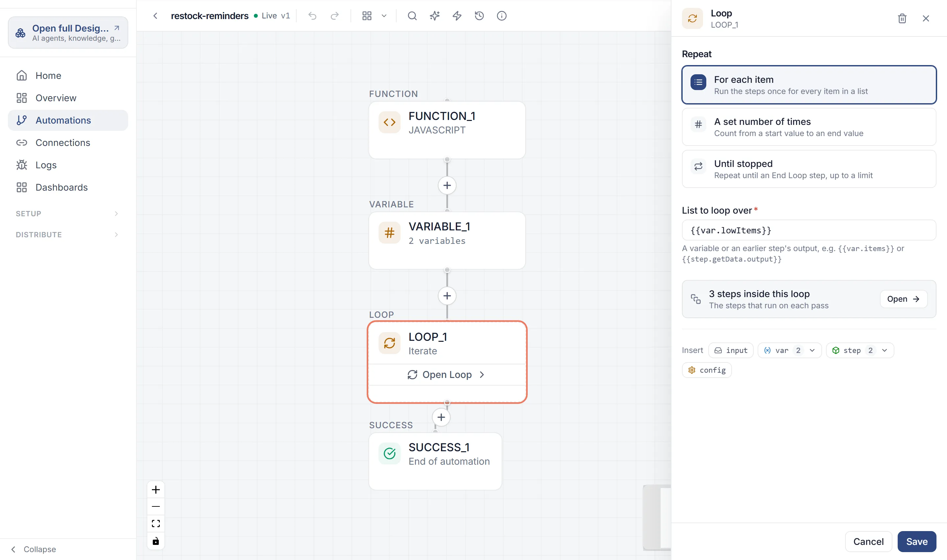The height and width of the screenshot is (560, 947).
Task: Expand the var insert dropdown
Action: 789,350
